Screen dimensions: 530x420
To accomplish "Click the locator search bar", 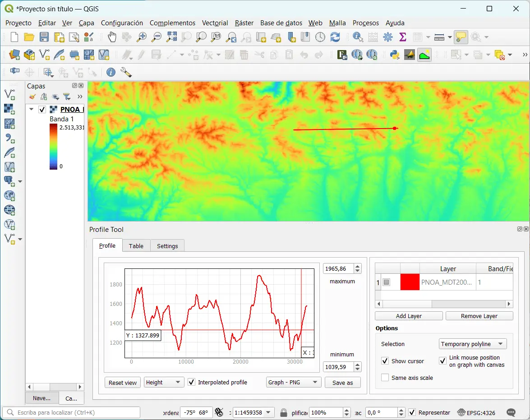I will 71,412.
